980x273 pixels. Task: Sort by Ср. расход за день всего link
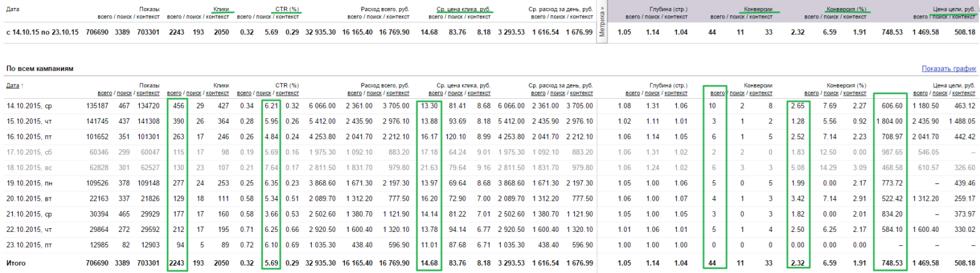point(538,93)
